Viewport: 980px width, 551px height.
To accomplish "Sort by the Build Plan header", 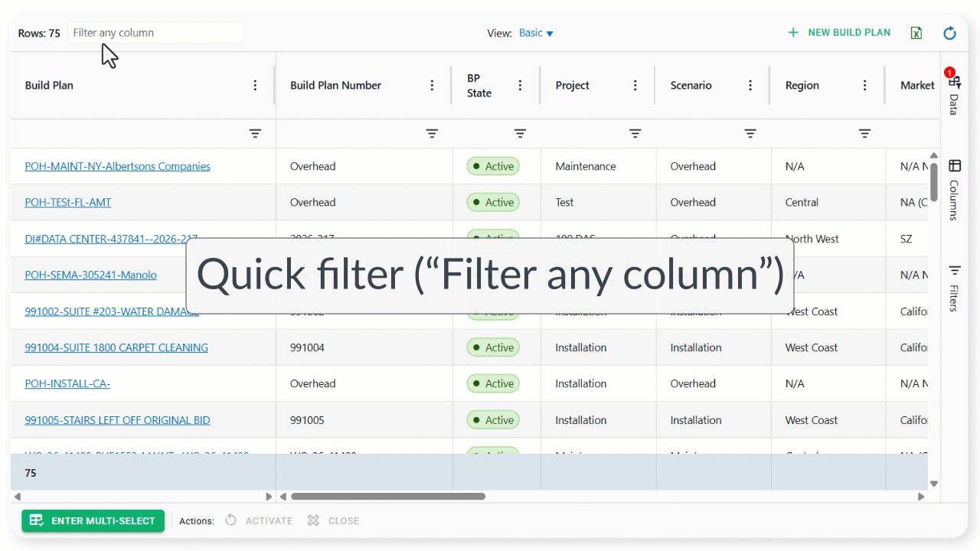I will click(49, 86).
